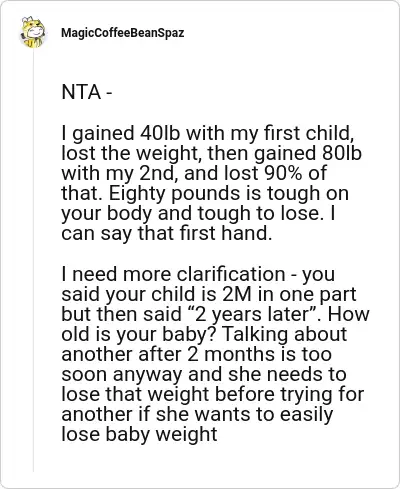Image resolution: width=400 pixels, height=489 pixels.
Task: Click the line "soon anyway and she needs to"
Action: (x=204, y=374)
